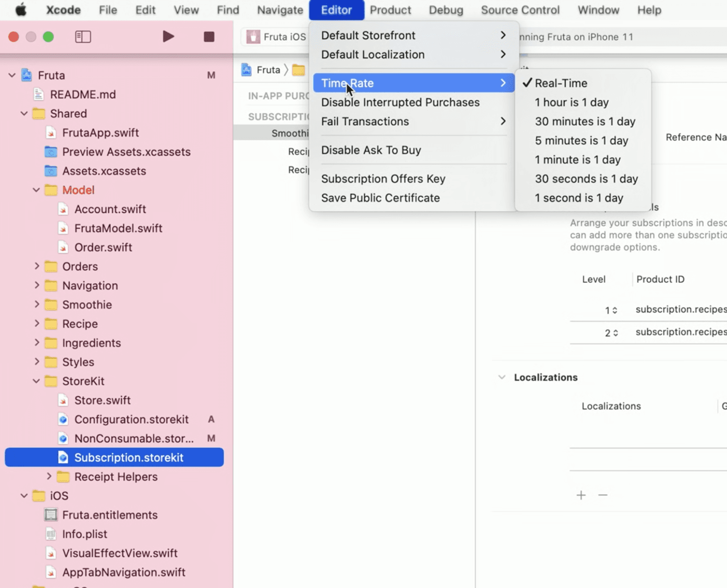Image resolution: width=727 pixels, height=588 pixels.
Task: Collapse the Localizations section
Action: coord(502,377)
